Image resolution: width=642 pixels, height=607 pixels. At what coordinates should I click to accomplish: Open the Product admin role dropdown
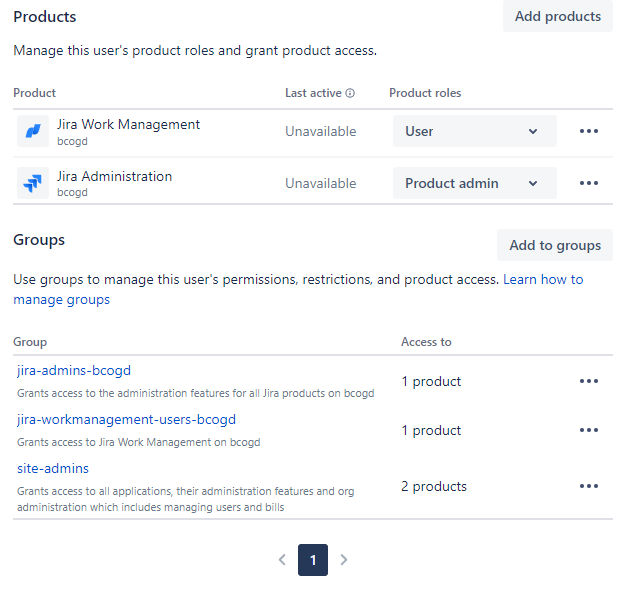point(474,183)
